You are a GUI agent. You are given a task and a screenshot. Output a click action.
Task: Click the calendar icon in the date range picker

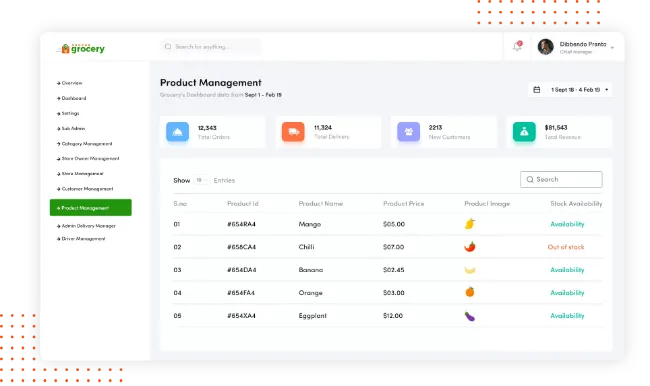536,90
